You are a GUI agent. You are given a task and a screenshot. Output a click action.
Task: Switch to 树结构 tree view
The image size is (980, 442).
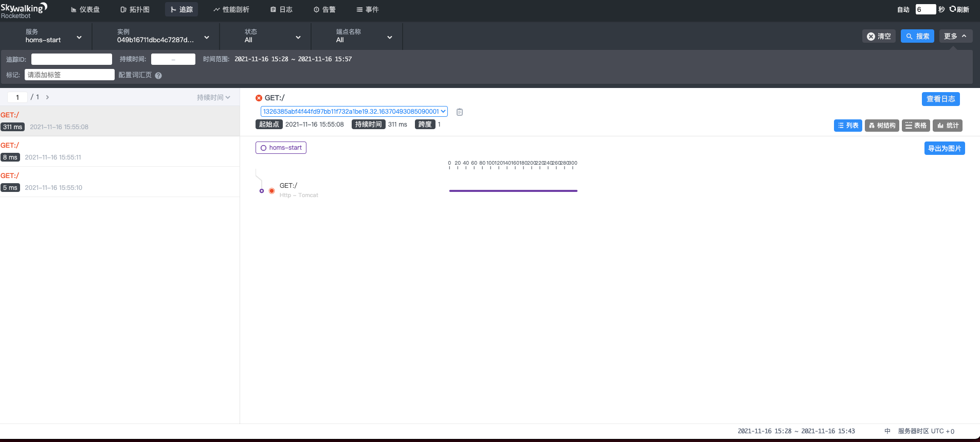881,126
